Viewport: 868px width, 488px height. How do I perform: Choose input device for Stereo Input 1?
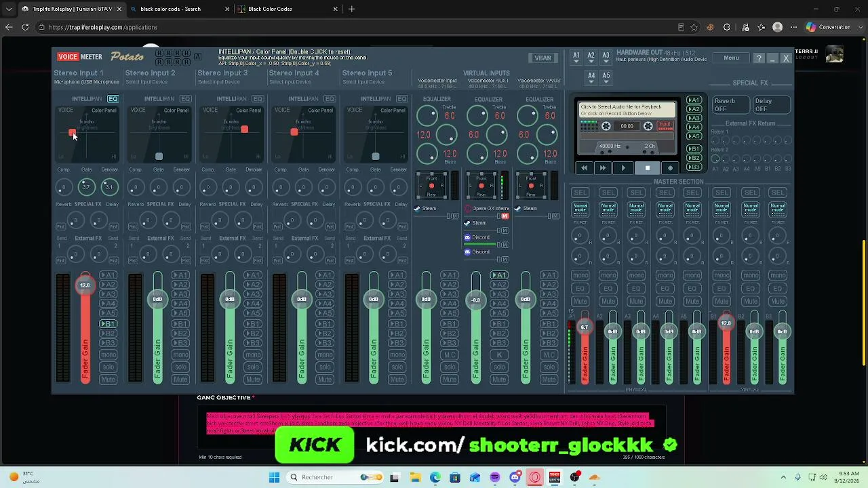(86, 82)
